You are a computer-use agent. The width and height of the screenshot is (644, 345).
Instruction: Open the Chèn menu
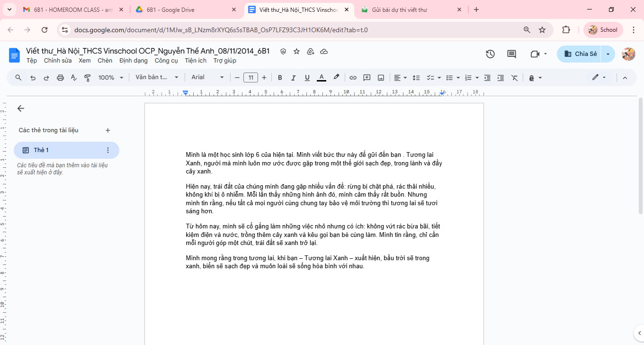click(x=105, y=61)
